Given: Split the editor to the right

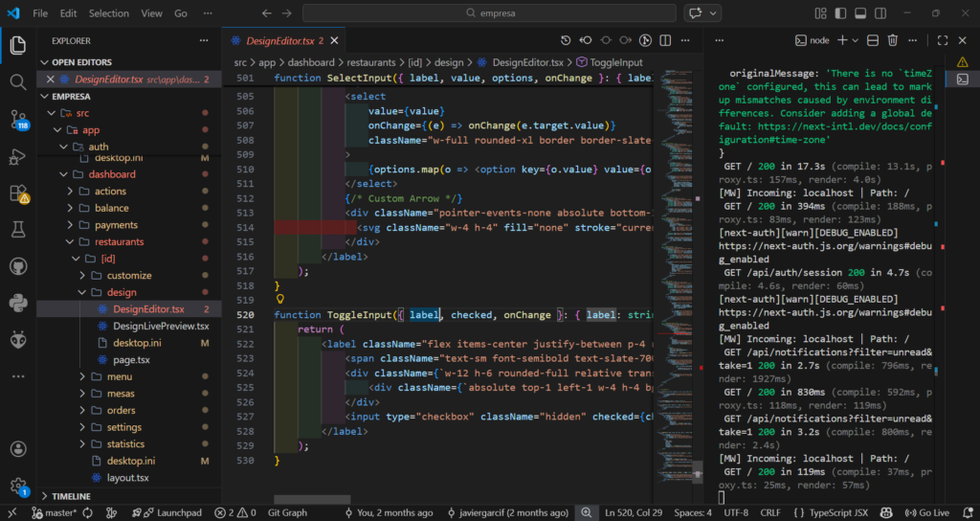Looking at the screenshot, I should [666, 40].
